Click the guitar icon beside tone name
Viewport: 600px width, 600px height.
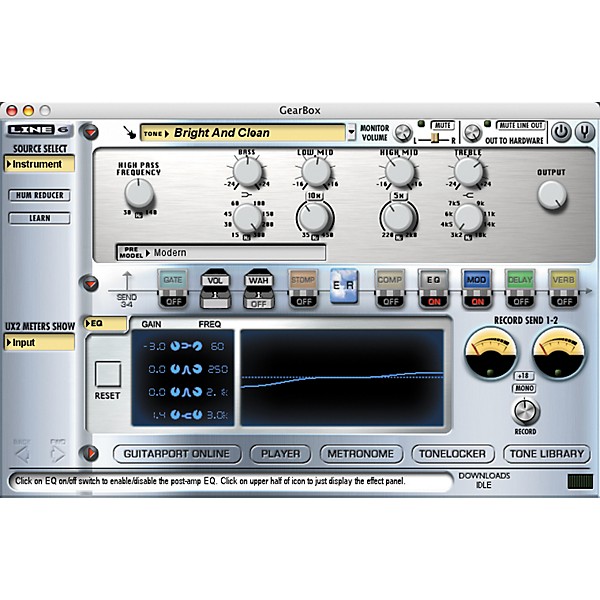tap(130, 132)
